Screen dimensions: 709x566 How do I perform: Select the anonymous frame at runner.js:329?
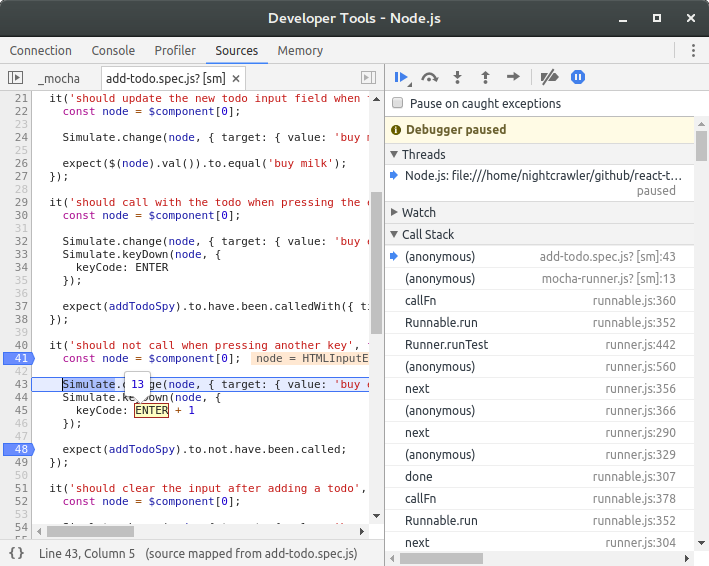pos(539,455)
